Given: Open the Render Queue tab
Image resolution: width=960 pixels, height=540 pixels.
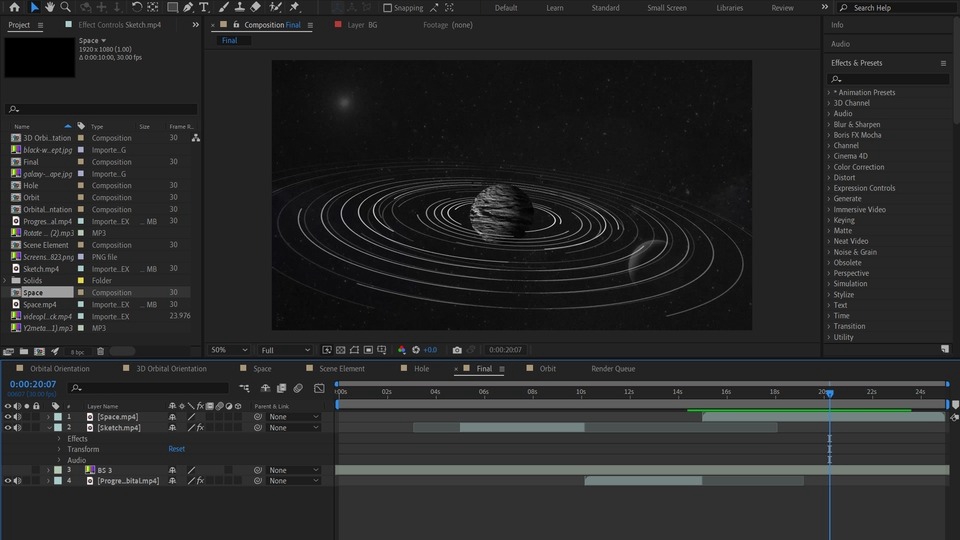Looking at the screenshot, I should [612, 369].
